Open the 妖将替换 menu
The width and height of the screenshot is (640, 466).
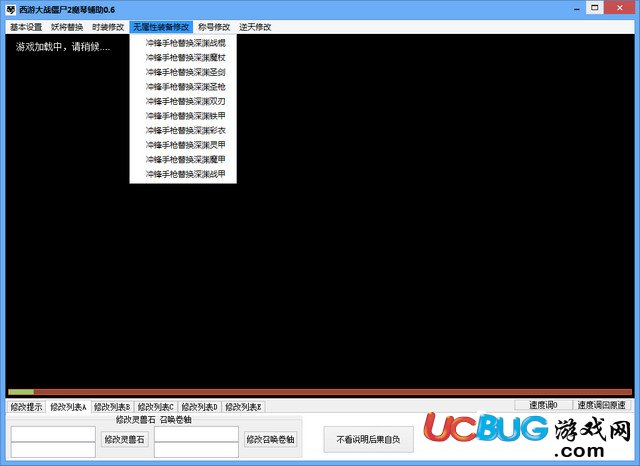[x=67, y=27]
